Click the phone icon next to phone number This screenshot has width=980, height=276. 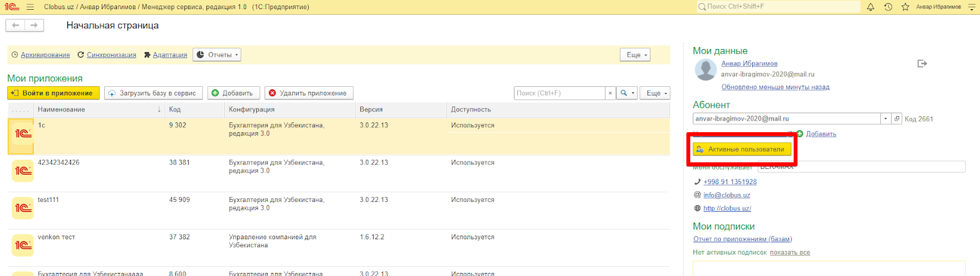(x=697, y=182)
